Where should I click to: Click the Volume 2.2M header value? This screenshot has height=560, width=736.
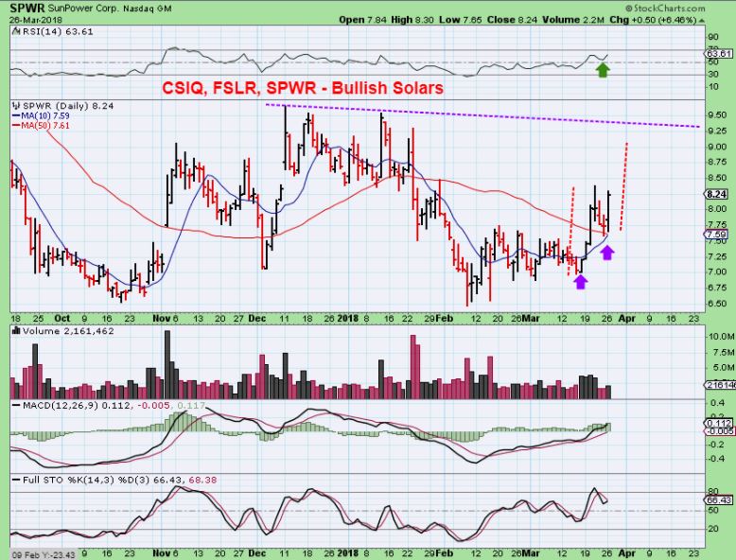pyautogui.click(x=573, y=20)
